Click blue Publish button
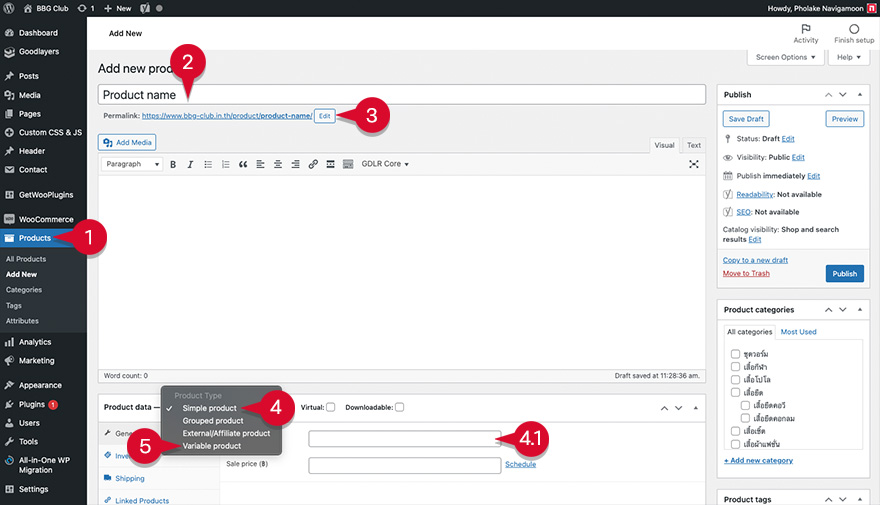880x505 pixels. 845,274
